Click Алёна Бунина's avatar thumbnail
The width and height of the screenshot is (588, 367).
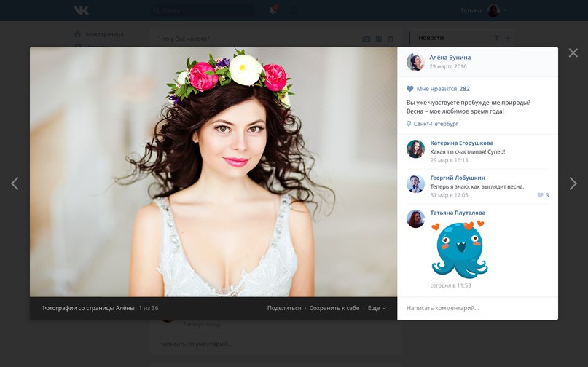click(415, 62)
